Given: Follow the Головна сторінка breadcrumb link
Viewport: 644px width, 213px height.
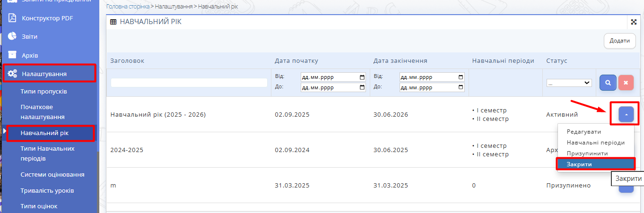Looking at the screenshot, I should pyautogui.click(x=128, y=7).
